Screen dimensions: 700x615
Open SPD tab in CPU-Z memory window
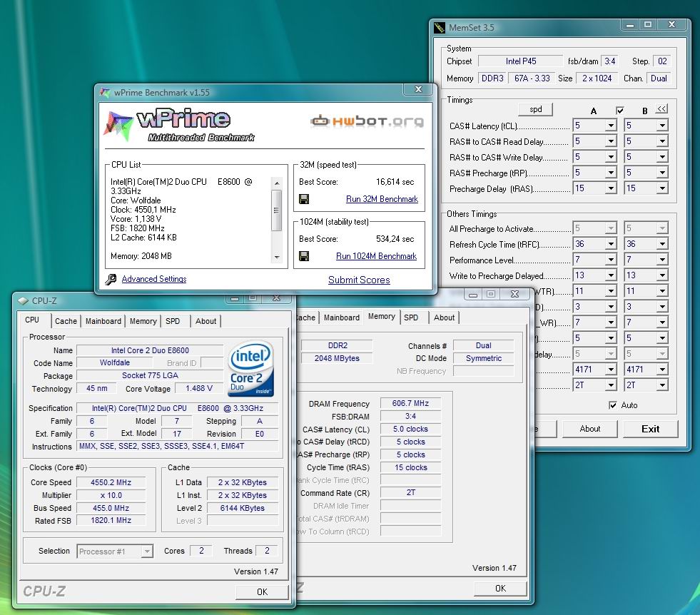pyautogui.click(x=411, y=317)
